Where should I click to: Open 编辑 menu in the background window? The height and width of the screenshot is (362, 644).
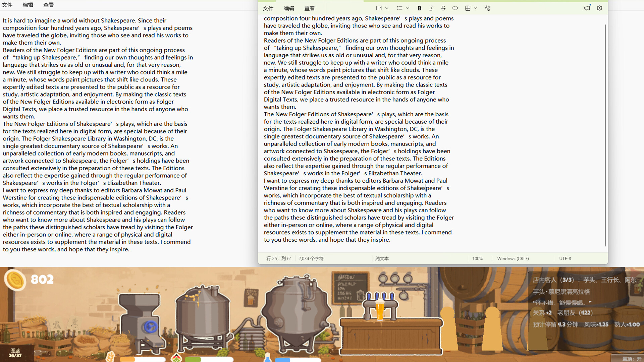[28, 5]
